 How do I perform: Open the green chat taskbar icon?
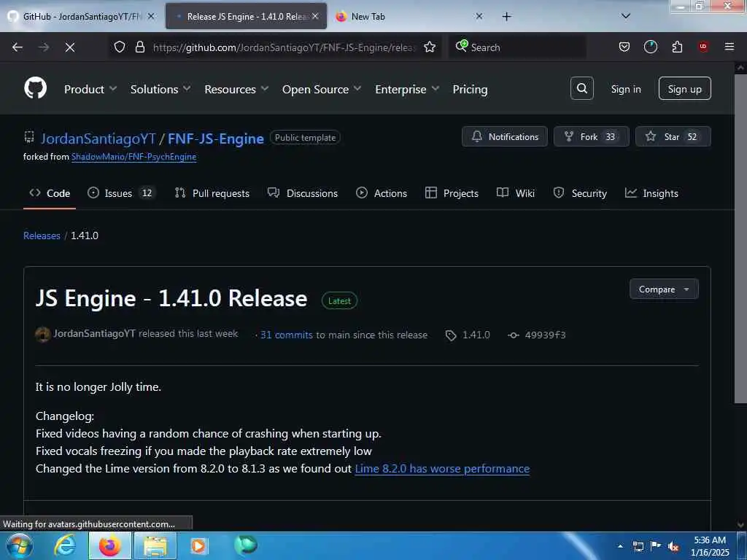tap(246, 545)
